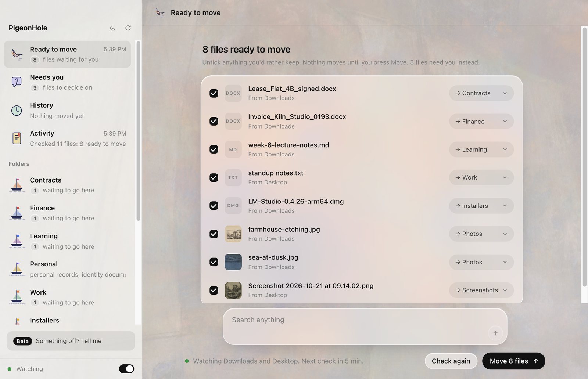Screen dimensions: 588x379
Task: Change destination from Learning dropdown
Action: 481,149
